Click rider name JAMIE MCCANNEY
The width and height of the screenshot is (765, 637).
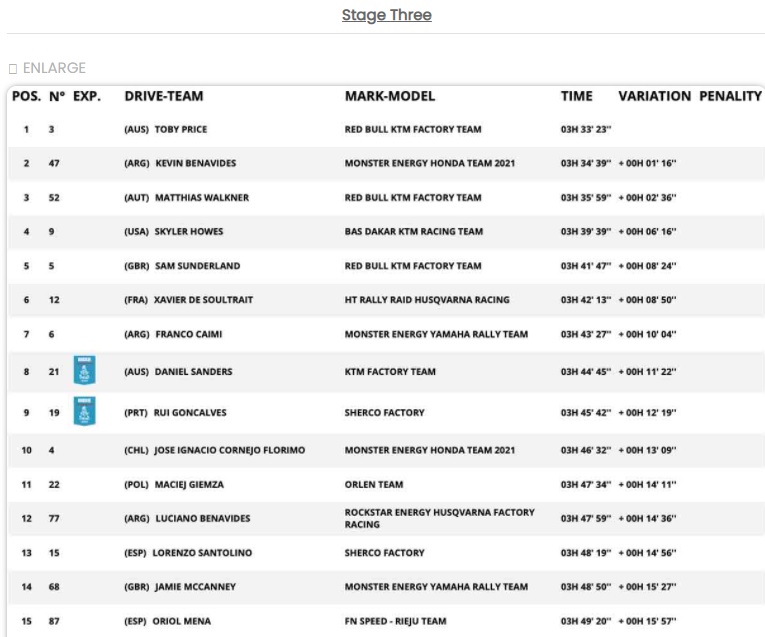click(x=196, y=587)
